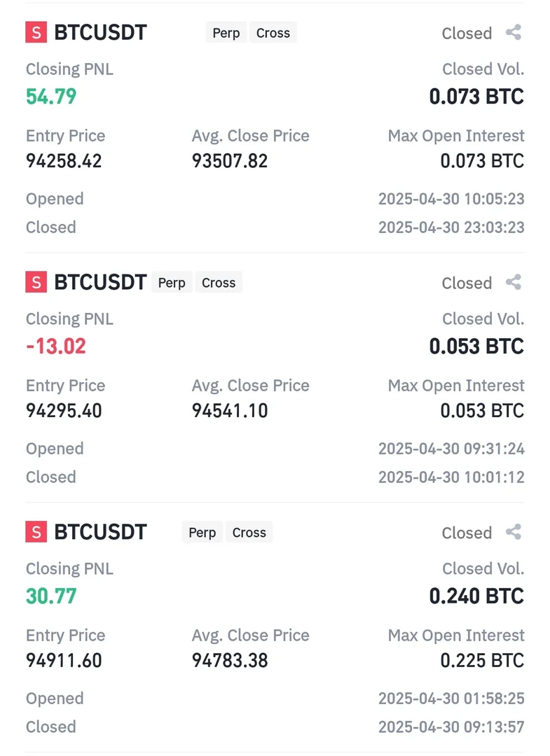Open BTCUSDT pair on the 30.77 PNL trade

(100, 532)
